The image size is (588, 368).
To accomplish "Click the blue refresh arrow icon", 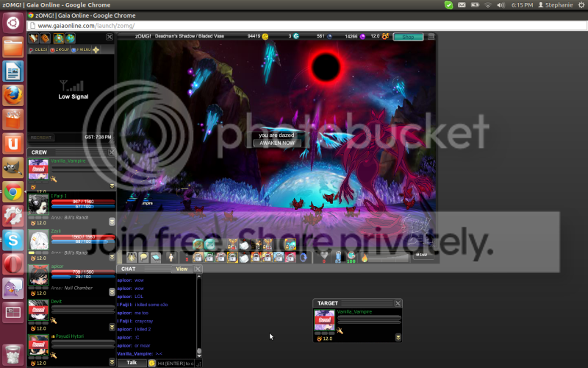I will [303, 258].
